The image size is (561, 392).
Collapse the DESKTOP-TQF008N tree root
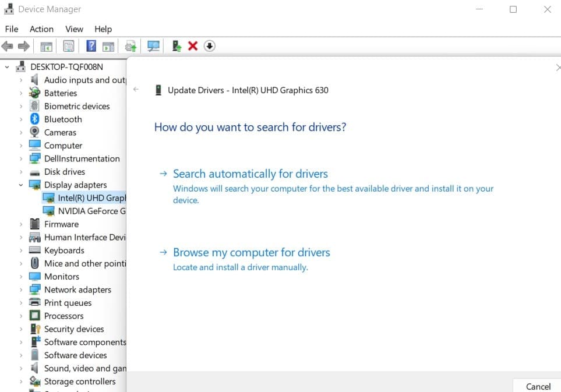tap(6, 66)
